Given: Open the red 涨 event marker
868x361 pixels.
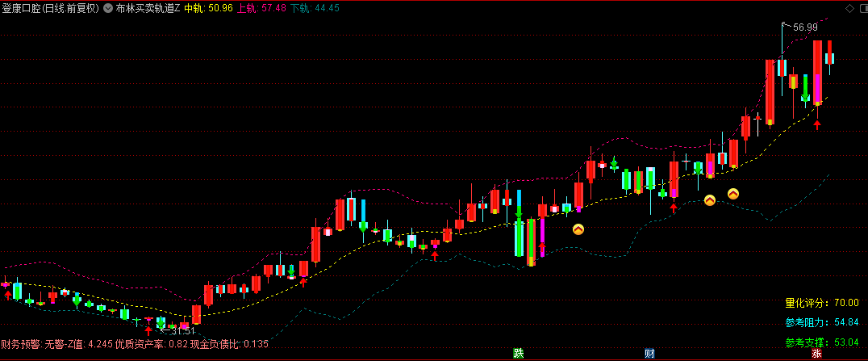Looking at the screenshot, I should [x=816, y=354].
